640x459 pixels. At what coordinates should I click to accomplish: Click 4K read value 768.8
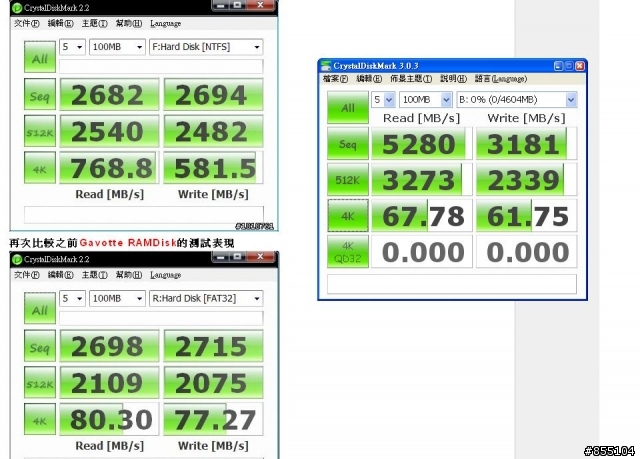click(109, 168)
